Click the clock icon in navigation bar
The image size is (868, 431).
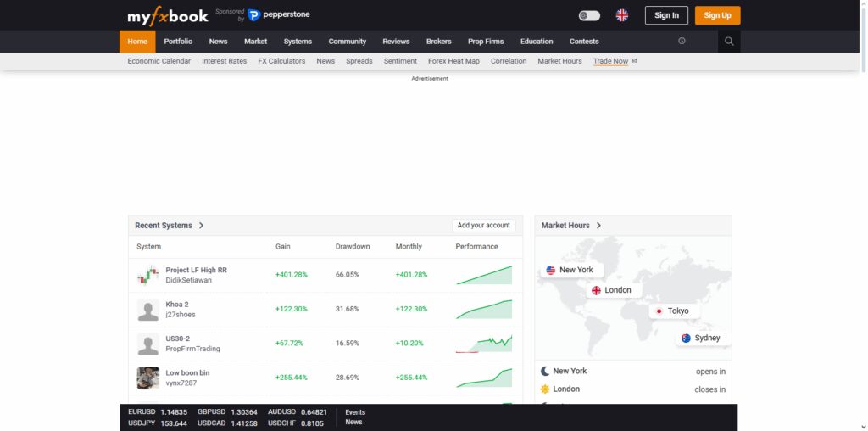(682, 41)
